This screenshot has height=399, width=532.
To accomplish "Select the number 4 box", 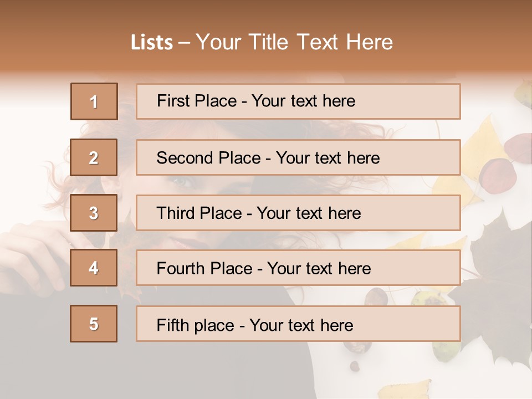I will coord(94,268).
